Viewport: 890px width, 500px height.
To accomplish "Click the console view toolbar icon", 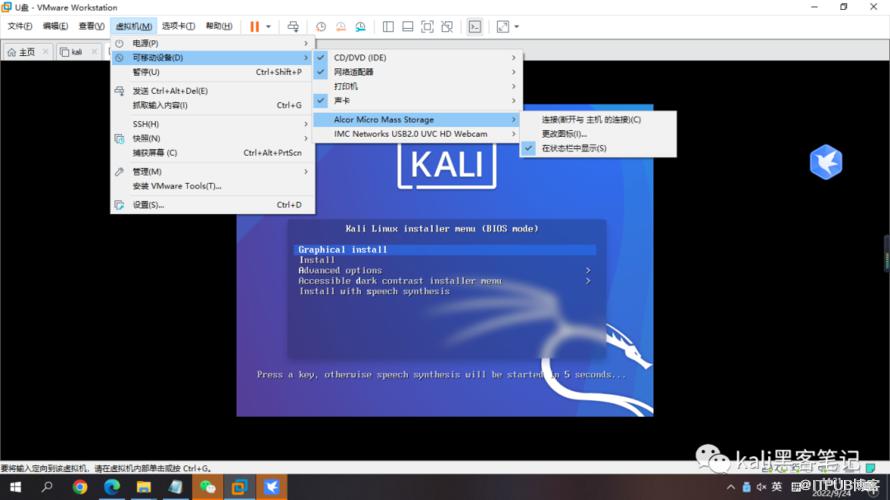I will point(475,27).
